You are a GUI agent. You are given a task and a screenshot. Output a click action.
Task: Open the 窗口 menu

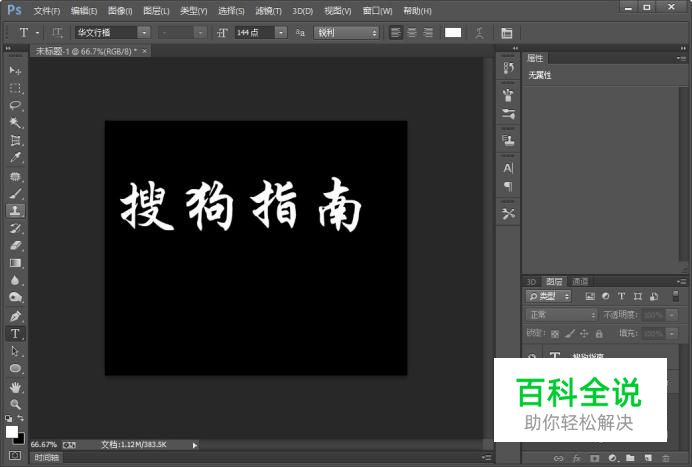(377, 11)
